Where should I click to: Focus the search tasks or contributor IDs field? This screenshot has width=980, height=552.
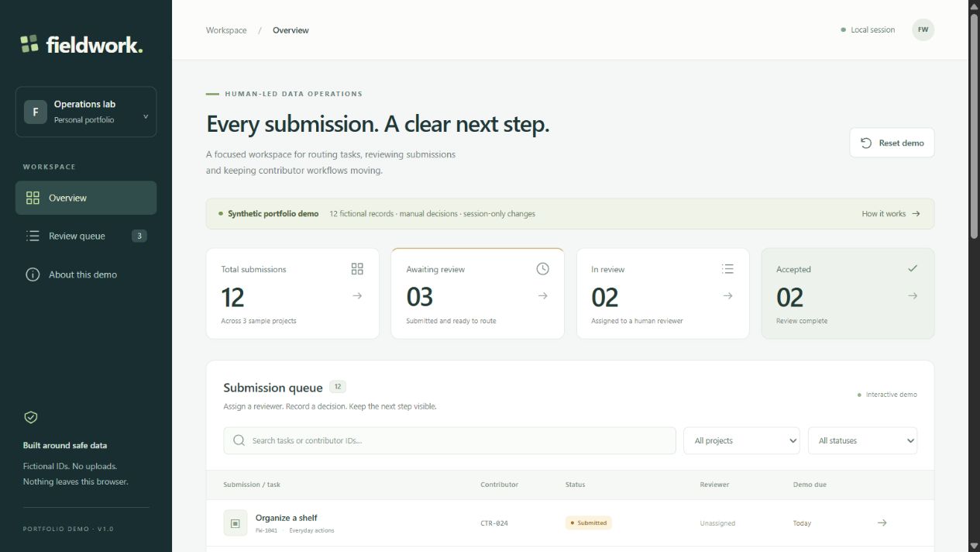[449, 440]
